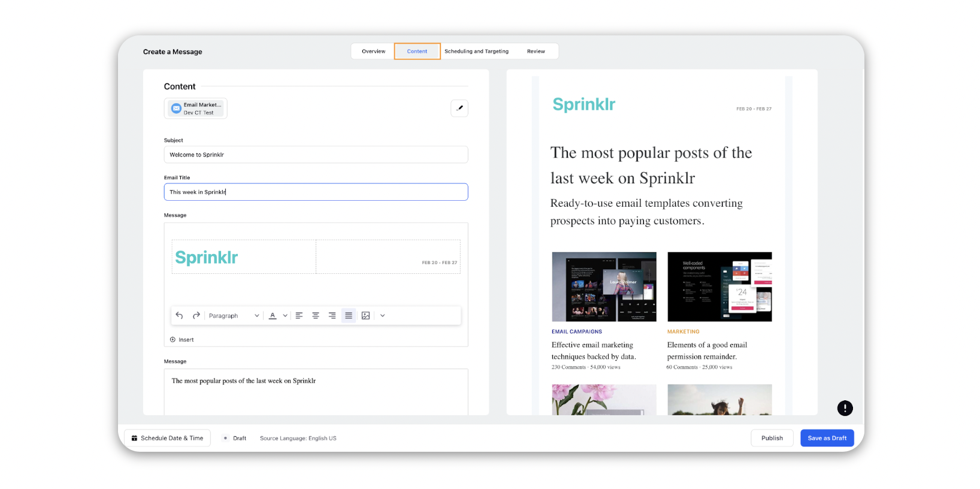Align text left in editor toolbar

(299, 316)
